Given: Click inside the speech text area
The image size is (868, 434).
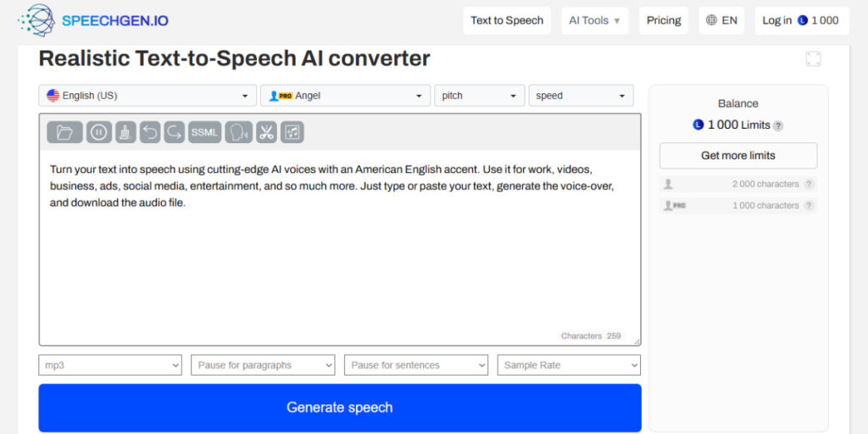Looking at the screenshot, I should (340, 249).
